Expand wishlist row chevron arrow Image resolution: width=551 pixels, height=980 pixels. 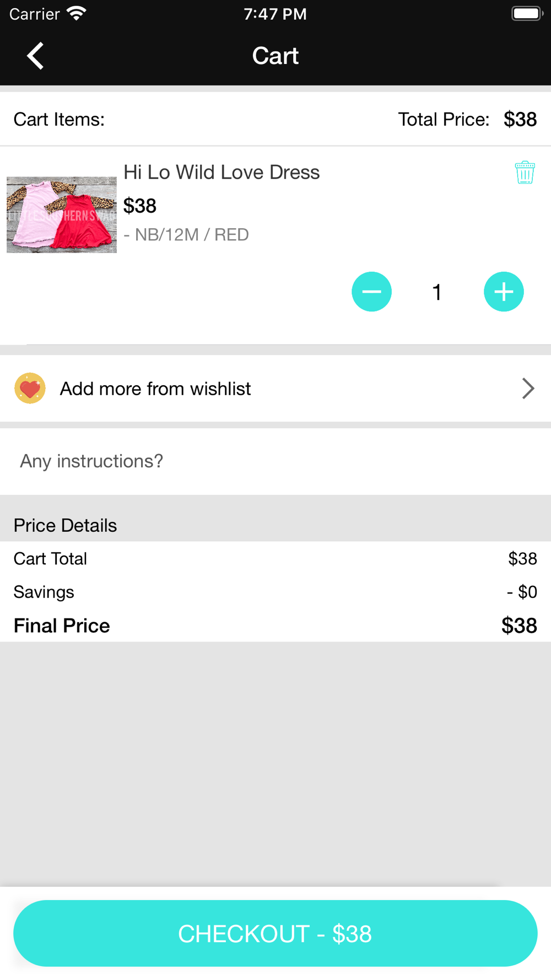(528, 389)
